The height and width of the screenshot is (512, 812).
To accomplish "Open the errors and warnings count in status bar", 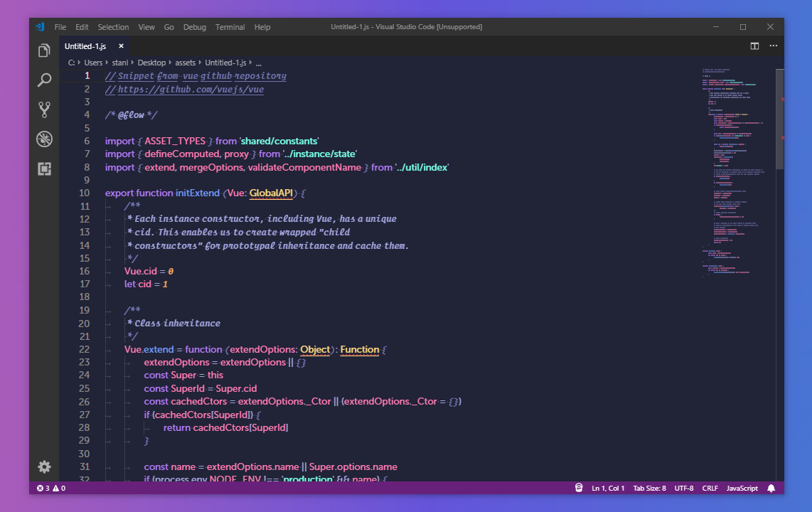I will point(50,489).
